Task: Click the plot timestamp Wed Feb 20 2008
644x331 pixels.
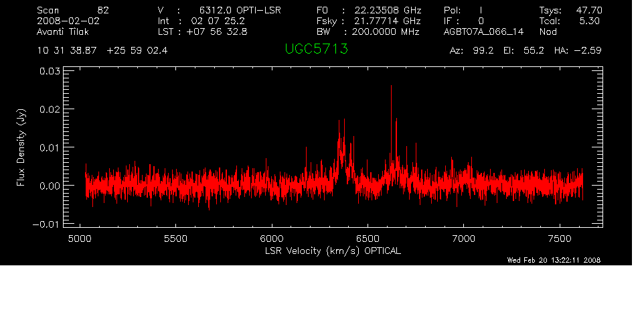Action: (x=554, y=260)
